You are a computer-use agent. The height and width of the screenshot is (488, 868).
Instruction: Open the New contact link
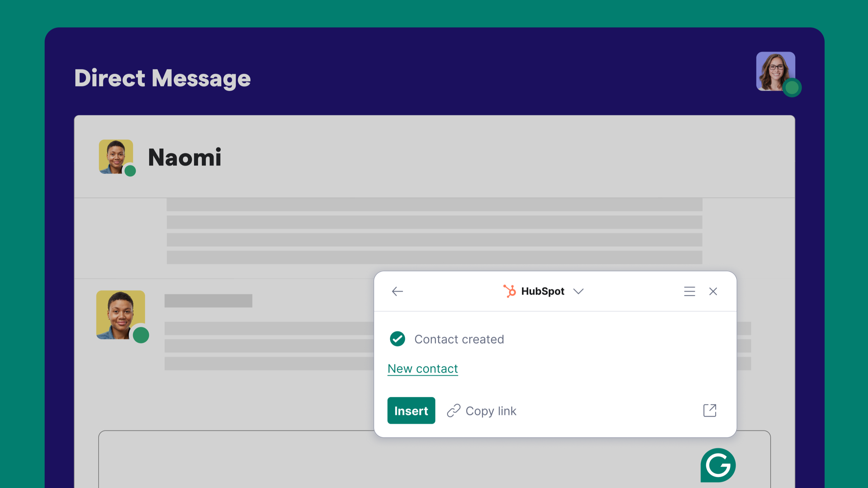423,369
